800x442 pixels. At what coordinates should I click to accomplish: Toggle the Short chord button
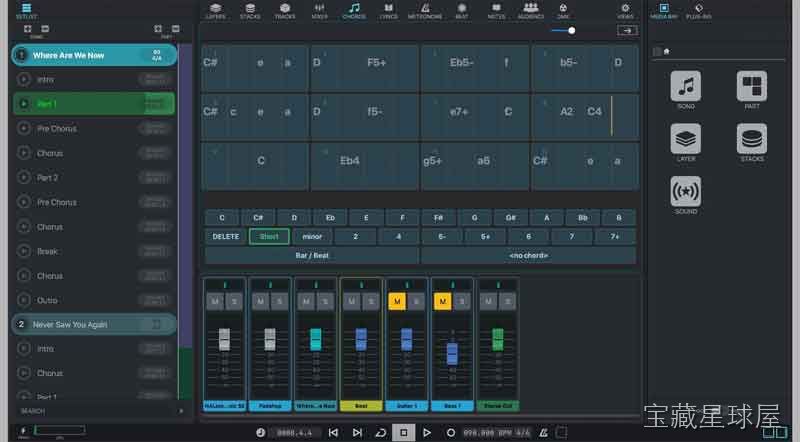click(x=269, y=237)
